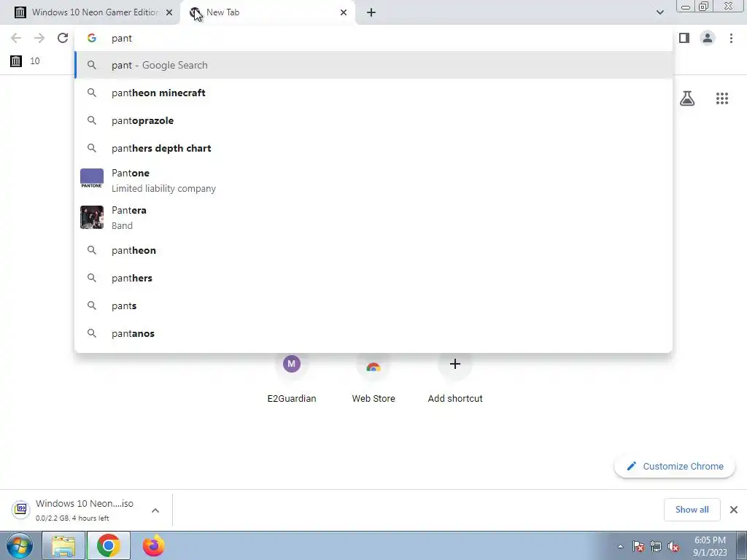Click the Pantera band photo thumbnail
The image size is (747, 560).
click(91, 217)
